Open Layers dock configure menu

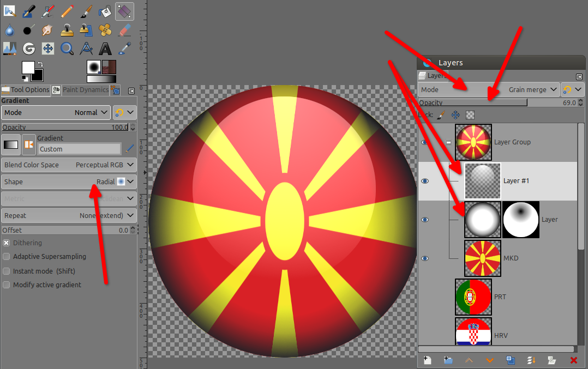pyautogui.click(x=579, y=77)
